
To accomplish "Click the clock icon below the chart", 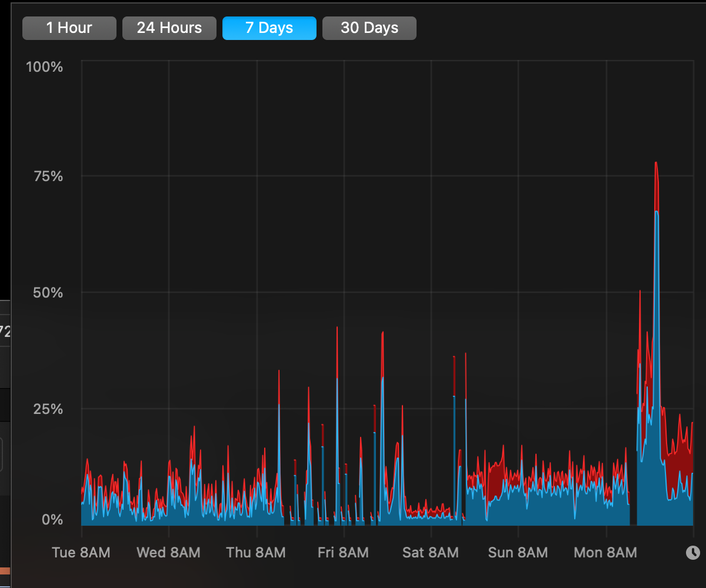I will [x=693, y=552].
